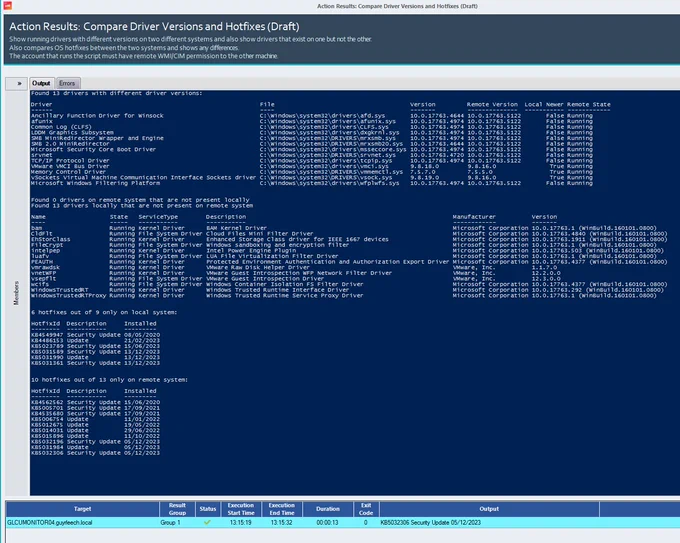Click the vmrawdsk driver name
This screenshot has width=680, height=543.
pyautogui.click(x=45, y=268)
